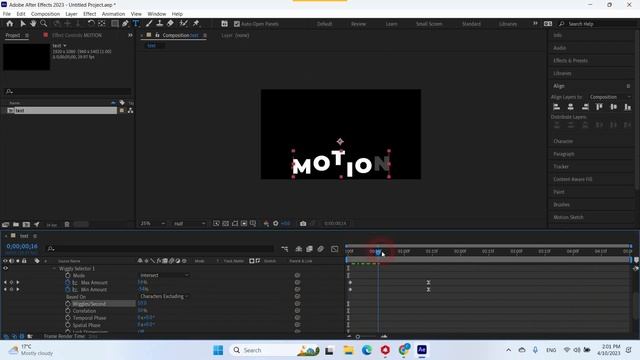Open the Animation menu
Viewport: 640px width, 360px height.
[113, 14]
